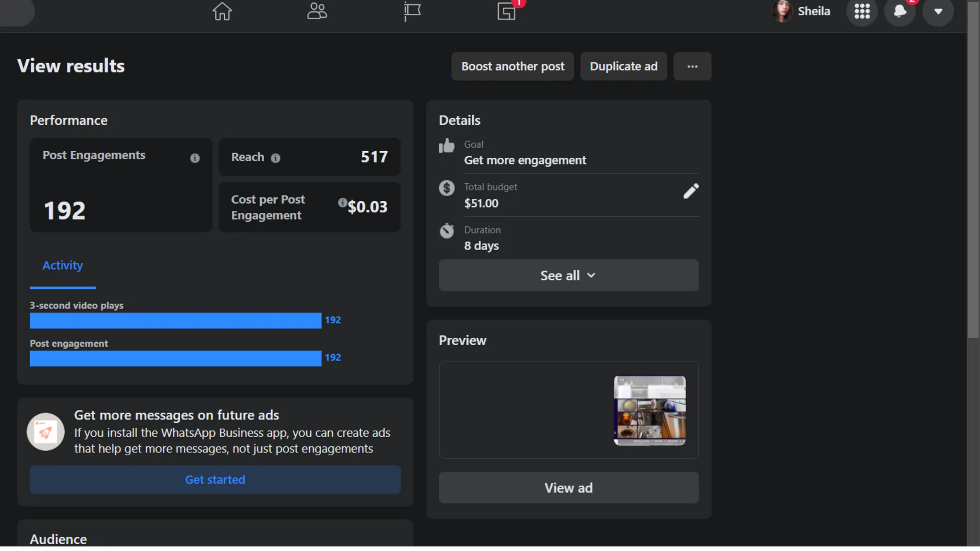Click info icon for Cost per Post Engagement

(x=342, y=203)
